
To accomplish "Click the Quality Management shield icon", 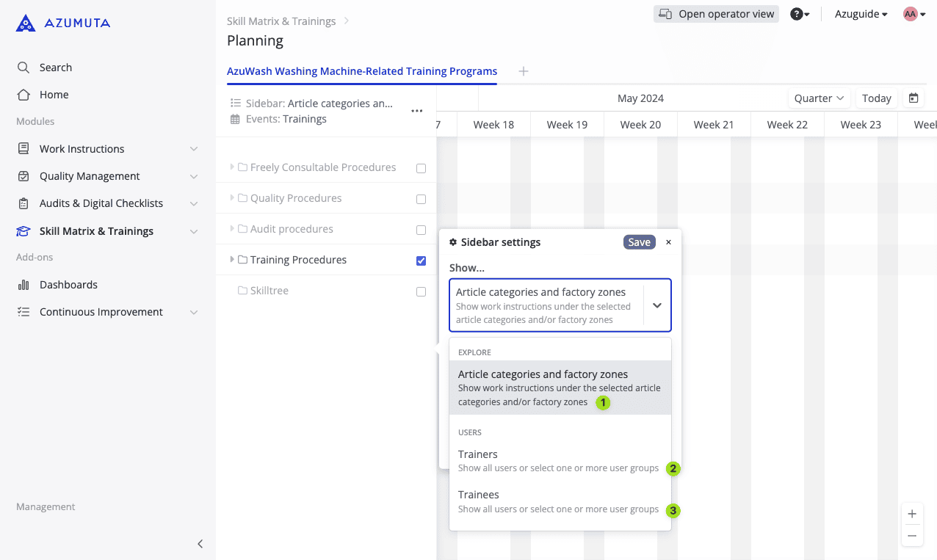I will 23,176.
